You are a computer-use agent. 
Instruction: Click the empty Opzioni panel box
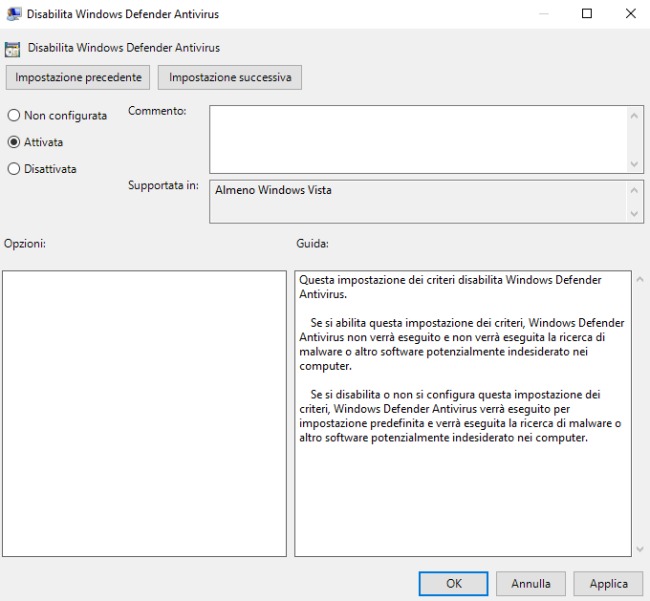(x=144, y=414)
